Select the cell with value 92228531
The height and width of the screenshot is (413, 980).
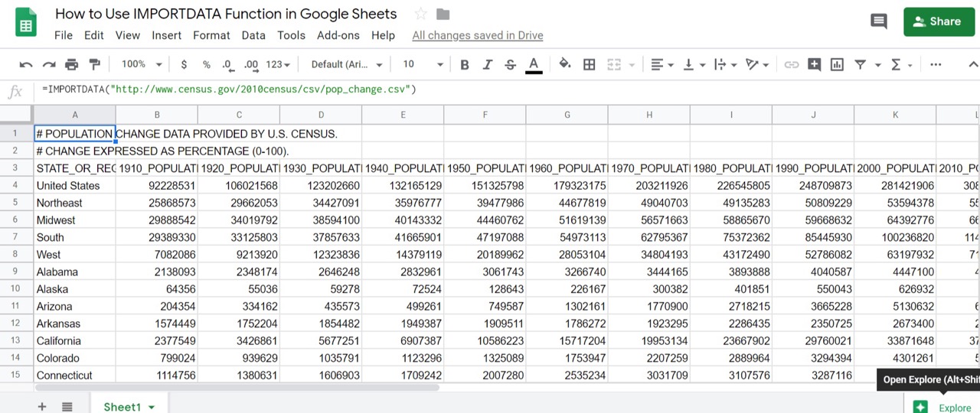pos(156,185)
